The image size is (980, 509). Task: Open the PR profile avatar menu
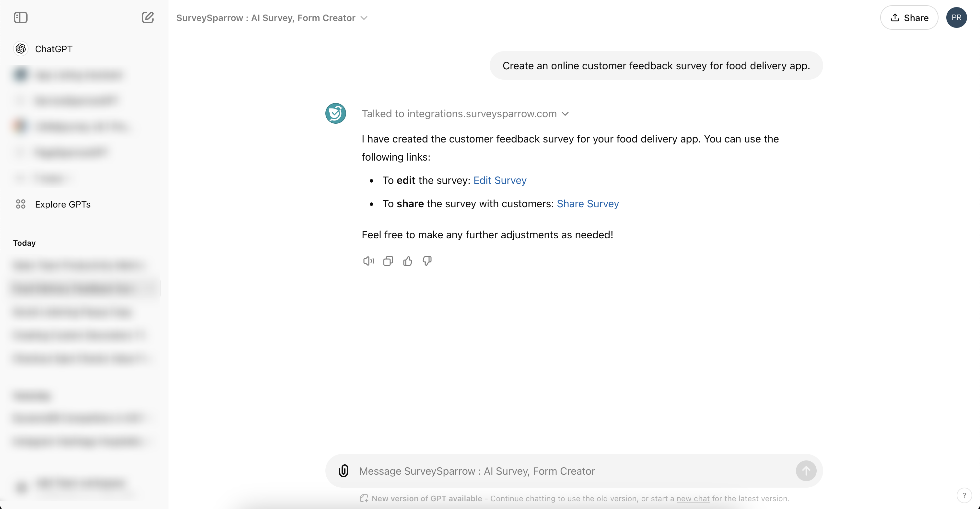[x=956, y=17]
